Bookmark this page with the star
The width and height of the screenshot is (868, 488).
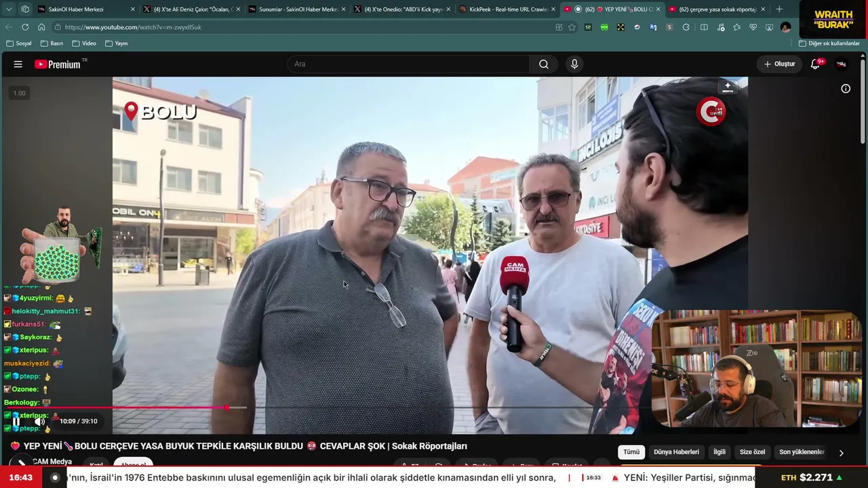coord(572,27)
